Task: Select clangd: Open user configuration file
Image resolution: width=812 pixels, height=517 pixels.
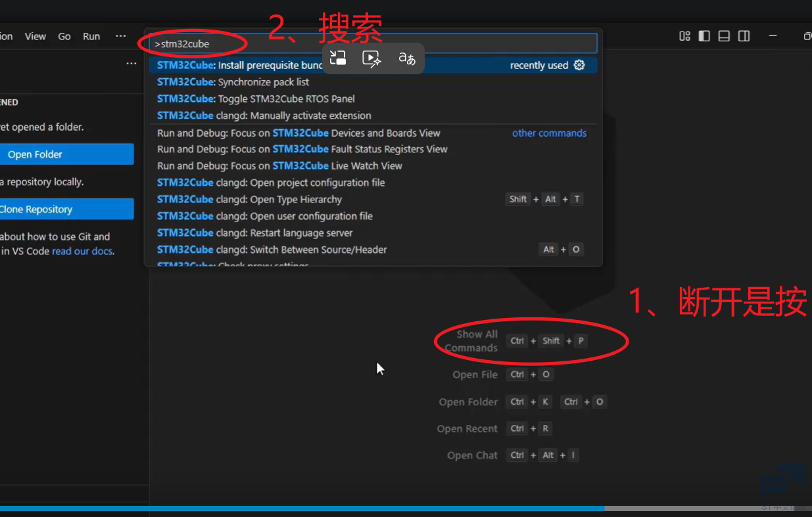Action: click(x=373, y=216)
